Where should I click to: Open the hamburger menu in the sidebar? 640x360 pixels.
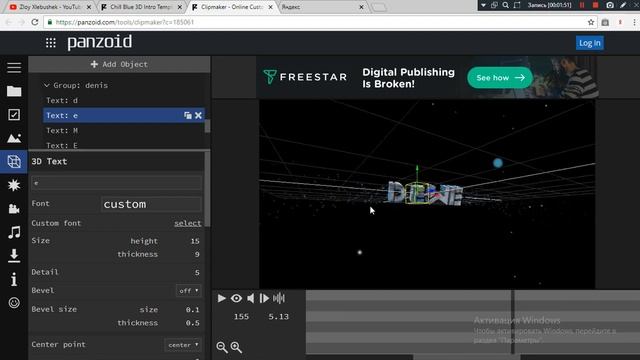coord(14,68)
